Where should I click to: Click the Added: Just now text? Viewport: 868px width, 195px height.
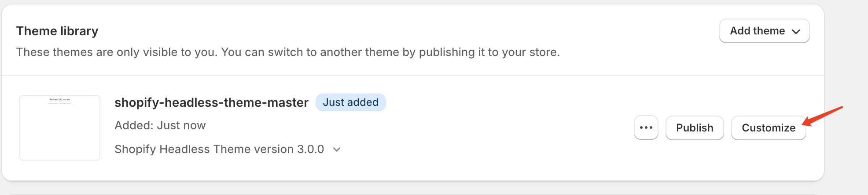click(160, 125)
